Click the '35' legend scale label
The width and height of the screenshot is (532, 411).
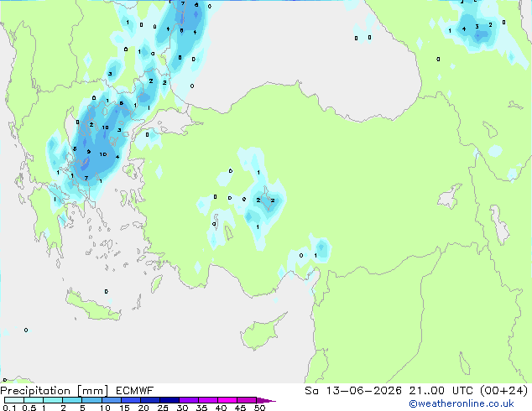[x=201, y=408]
